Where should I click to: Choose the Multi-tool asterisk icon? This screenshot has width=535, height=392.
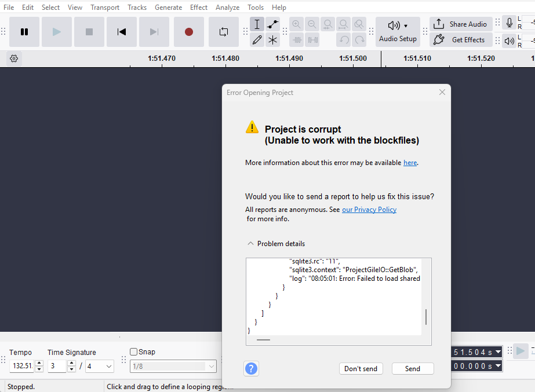272,40
